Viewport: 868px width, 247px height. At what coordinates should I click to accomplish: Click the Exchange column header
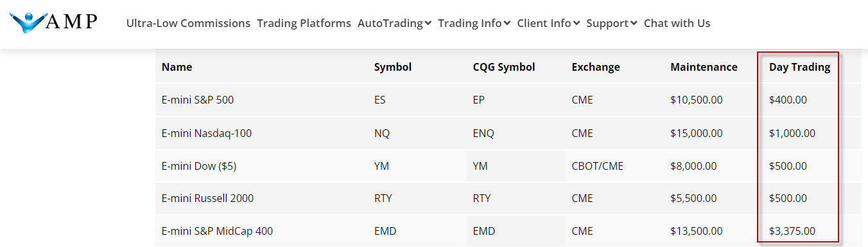pos(596,67)
